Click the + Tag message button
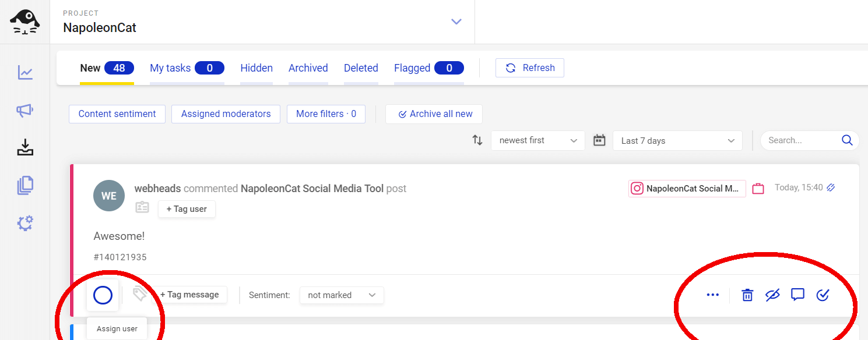The image size is (868, 340). pyautogui.click(x=189, y=295)
